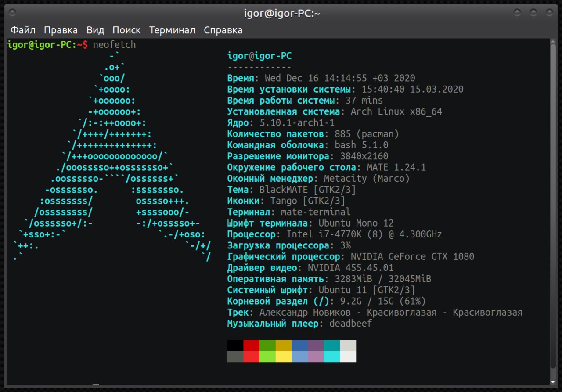562x392 pixels.
Task: Open the Вид menu
Action: pyautogui.click(x=95, y=30)
